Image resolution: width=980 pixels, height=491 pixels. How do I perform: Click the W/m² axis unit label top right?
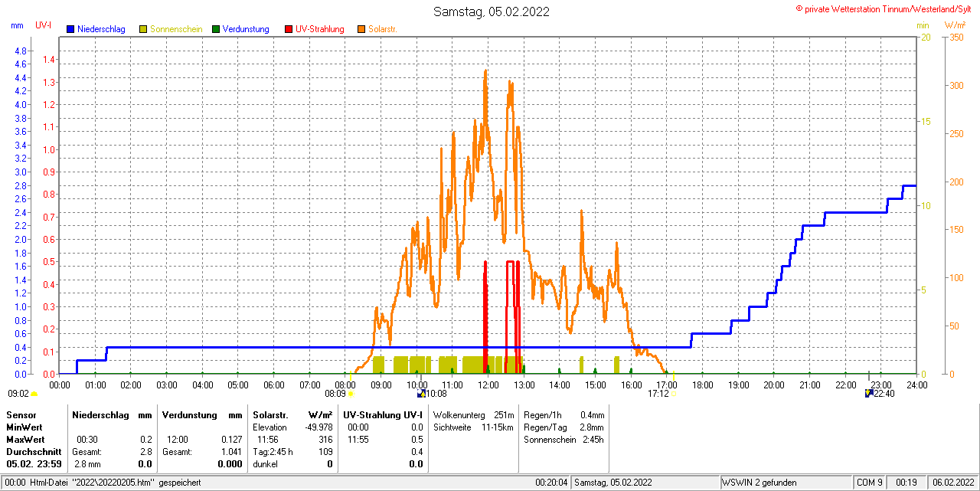[955, 25]
